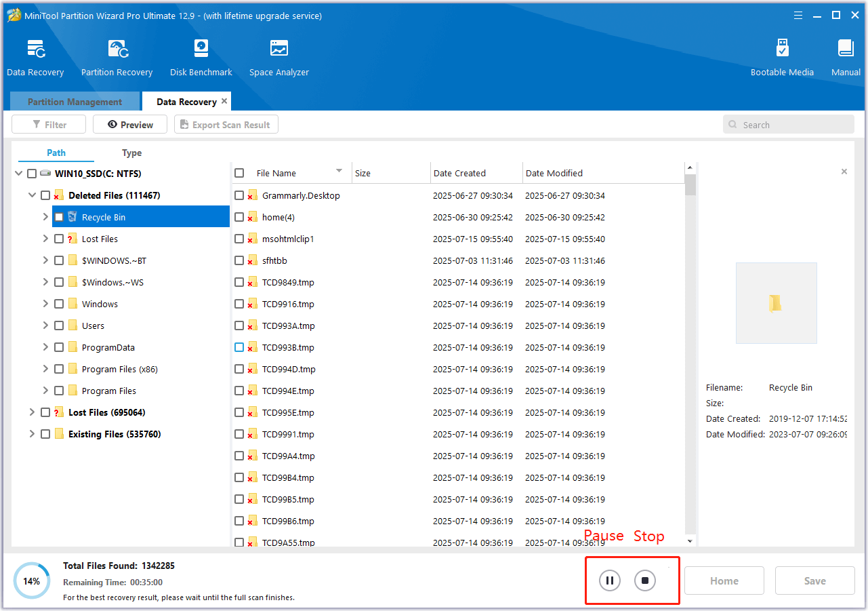Click the sfhtbb folder icon
The image size is (868, 611).
(x=253, y=260)
